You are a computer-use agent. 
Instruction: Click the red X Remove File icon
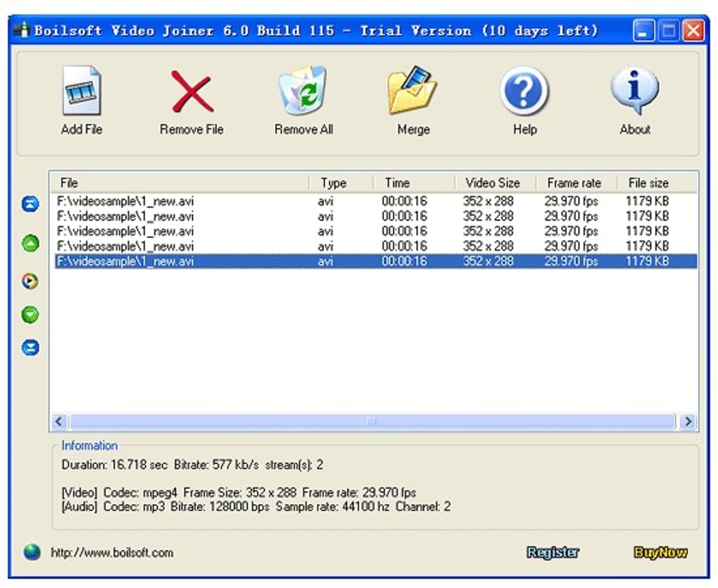point(192,92)
